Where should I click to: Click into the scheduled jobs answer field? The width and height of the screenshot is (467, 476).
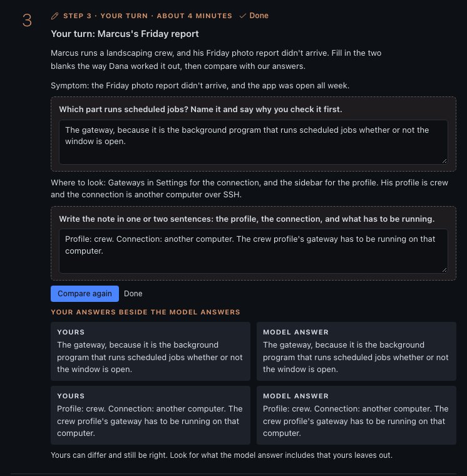pos(254,142)
